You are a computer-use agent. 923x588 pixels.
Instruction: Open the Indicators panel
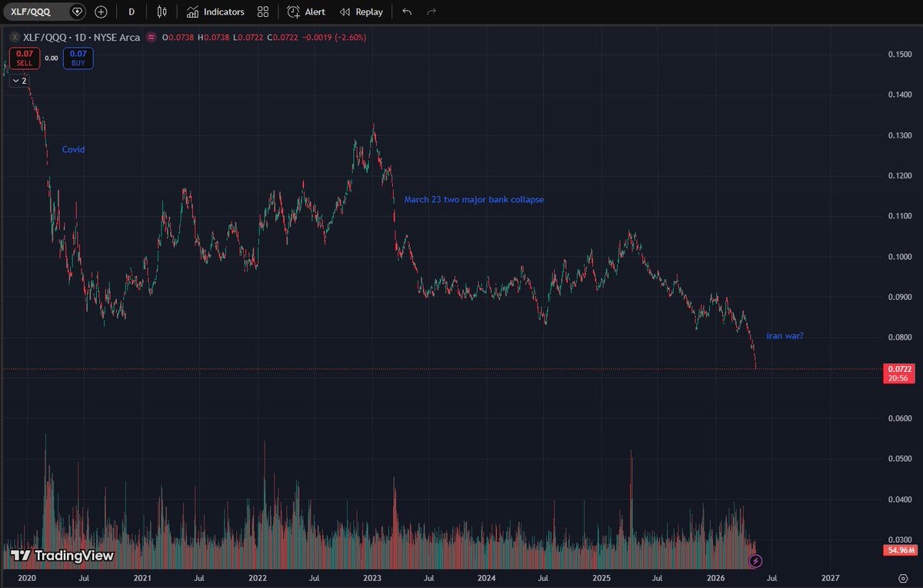tap(215, 12)
